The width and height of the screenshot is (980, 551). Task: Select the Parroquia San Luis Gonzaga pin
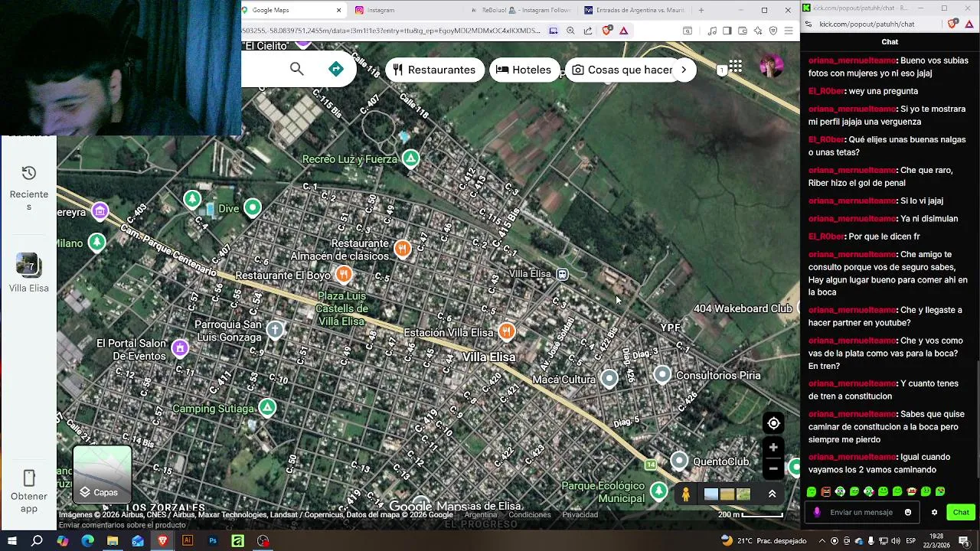pyautogui.click(x=275, y=330)
